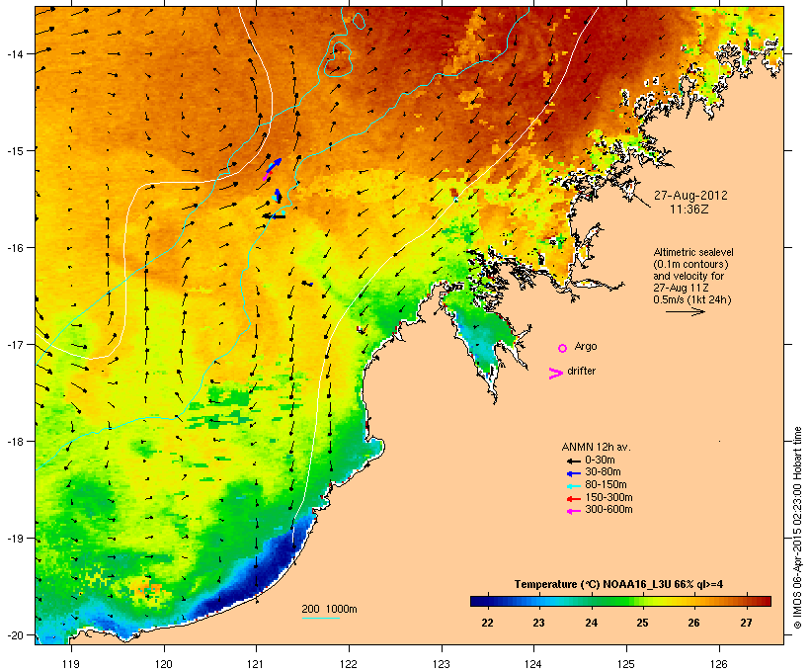810x672 pixels.
Task: Click the '80-150m' depth label
Action: (x=606, y=485)
